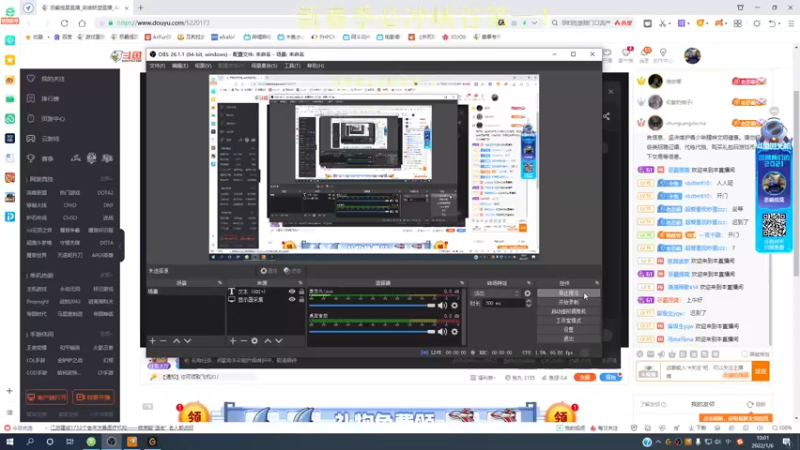Open scene transition properties gear
The image size is (800, 450).
click(528, 293)
